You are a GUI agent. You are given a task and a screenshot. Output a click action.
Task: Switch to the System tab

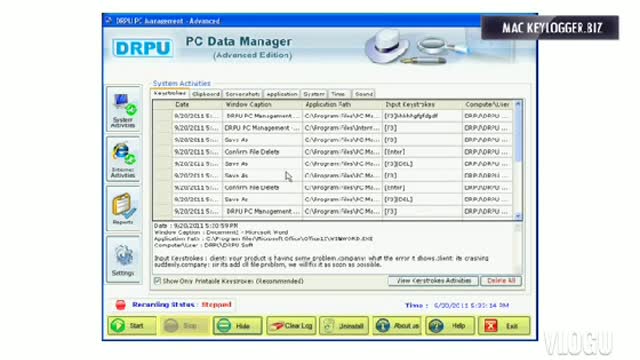[x=313, y=94]
